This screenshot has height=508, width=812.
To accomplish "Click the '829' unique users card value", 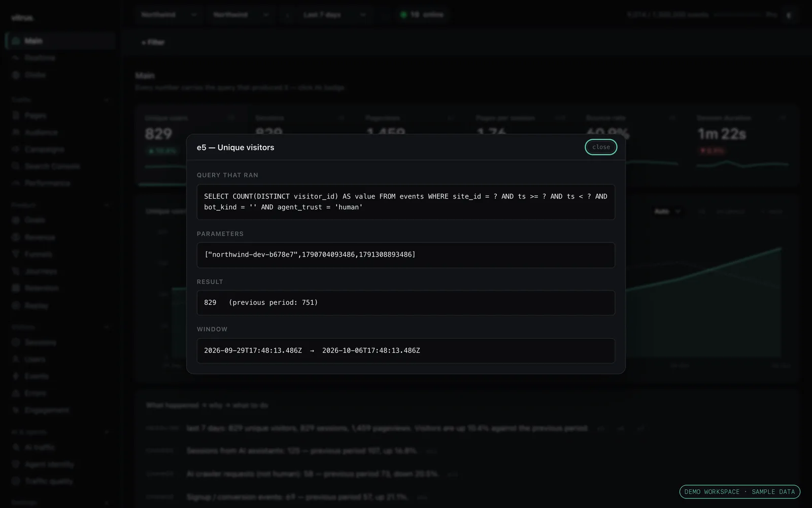I will click(158, 134).
